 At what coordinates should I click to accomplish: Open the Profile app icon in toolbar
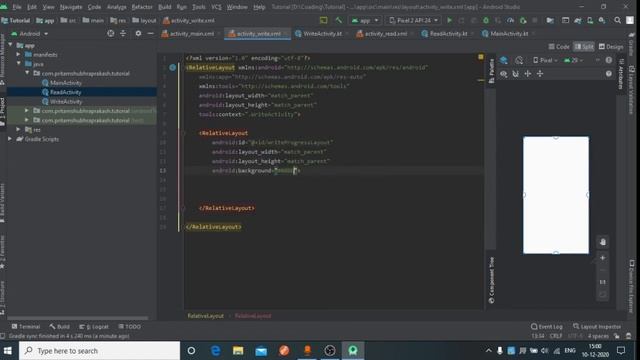tap(510, 20)
